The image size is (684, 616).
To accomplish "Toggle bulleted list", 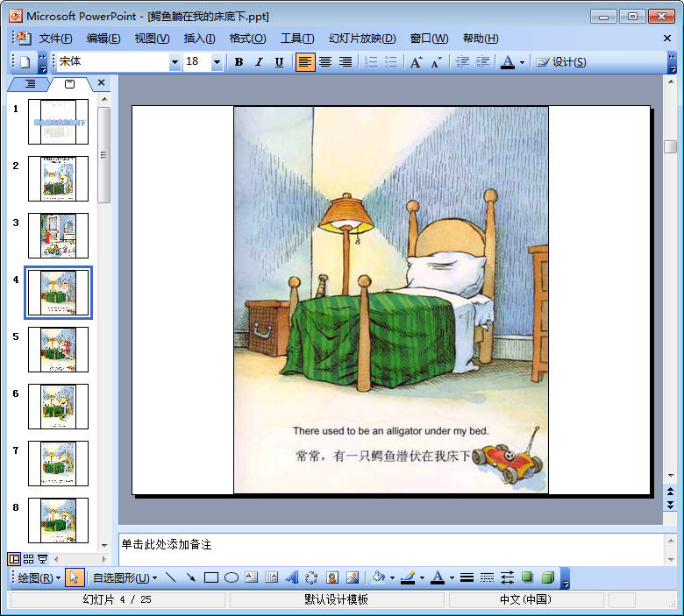I will [x=391, y=62].
